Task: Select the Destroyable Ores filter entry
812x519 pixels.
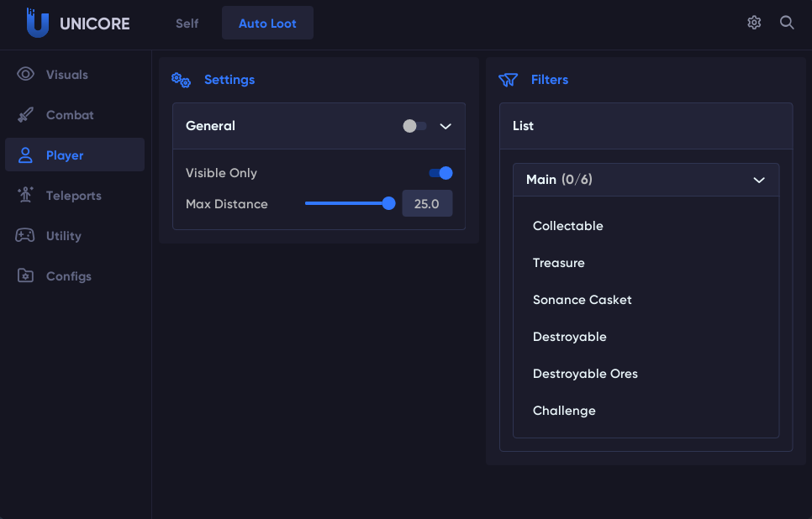Action: 585,374
